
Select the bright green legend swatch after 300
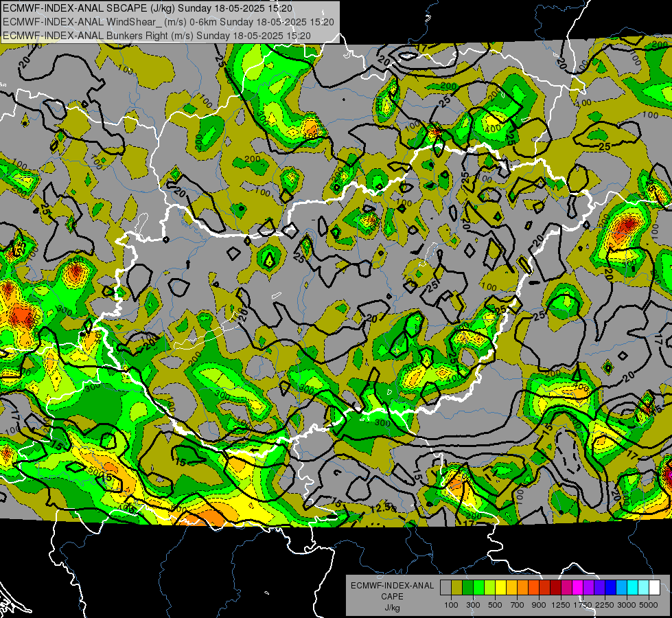pos(478,588)
